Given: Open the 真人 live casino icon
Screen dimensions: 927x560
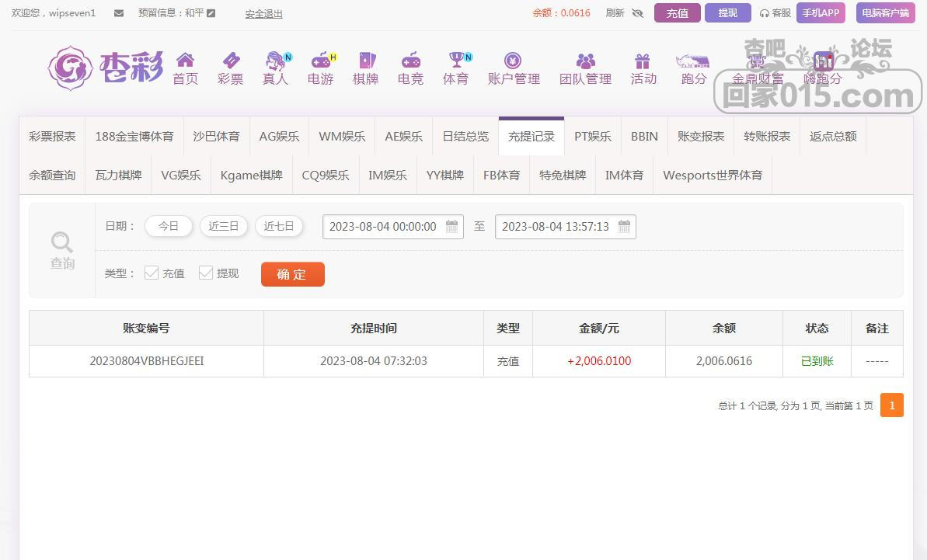Looking at the screenshot, I should (276, 61).
